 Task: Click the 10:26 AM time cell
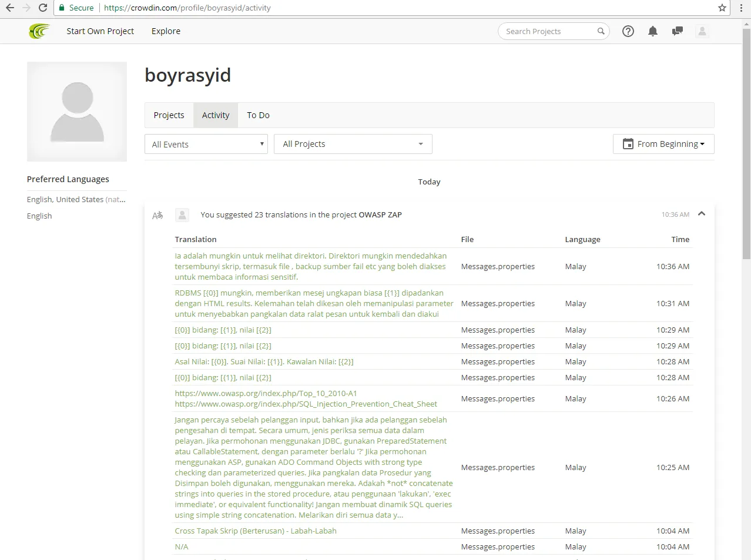(673, 398)
